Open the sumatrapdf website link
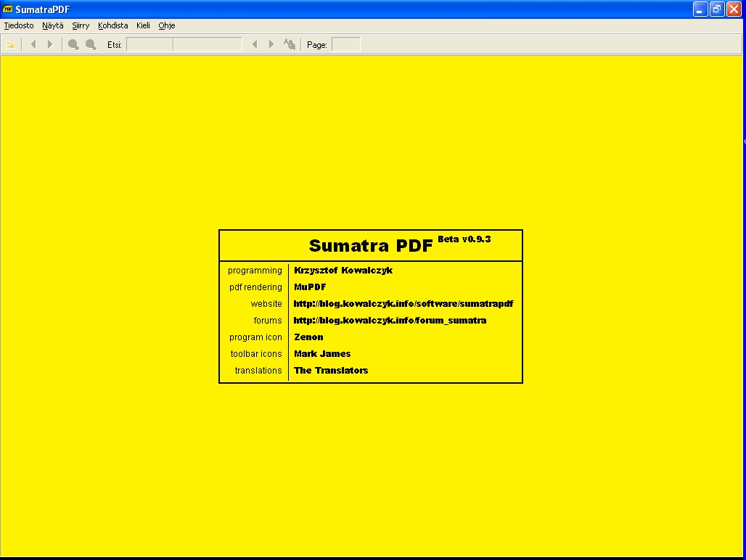 tap(403, 304)
